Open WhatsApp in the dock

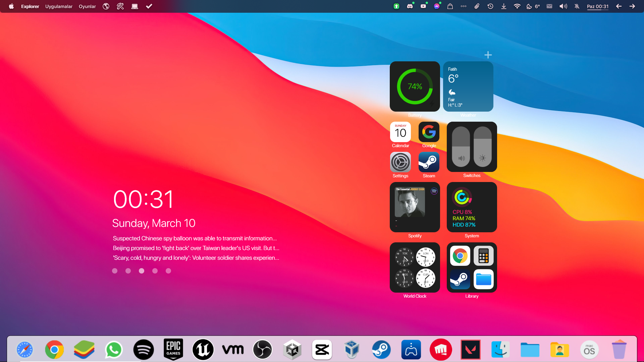(114, 350)
